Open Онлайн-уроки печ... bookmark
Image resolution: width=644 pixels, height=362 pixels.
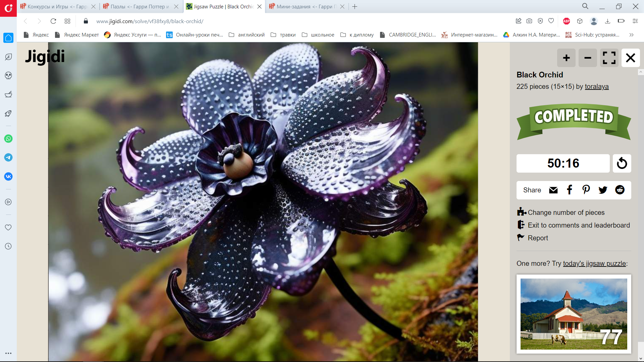[x=195, y=35]
